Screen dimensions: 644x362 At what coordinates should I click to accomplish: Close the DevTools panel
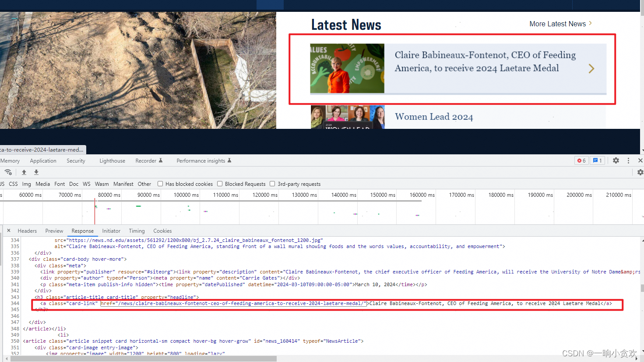click(640, 160)
